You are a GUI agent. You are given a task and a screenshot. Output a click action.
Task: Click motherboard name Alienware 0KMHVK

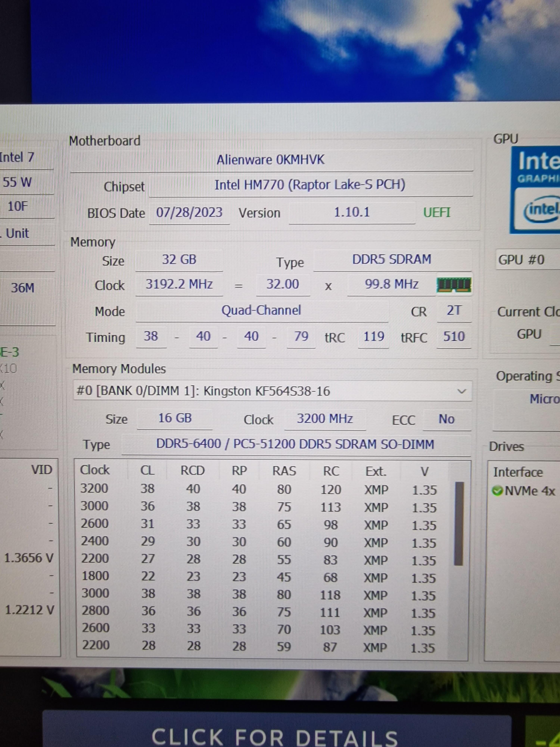[x=271, y=160]
